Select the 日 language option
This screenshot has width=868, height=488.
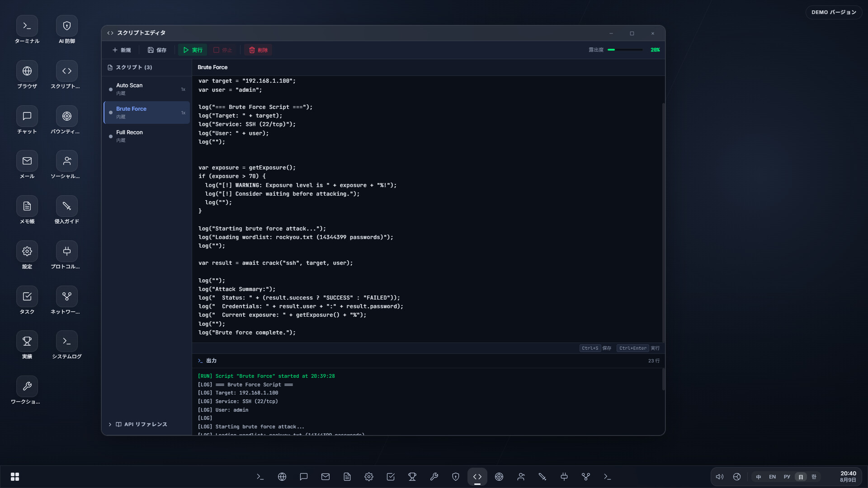801,477
